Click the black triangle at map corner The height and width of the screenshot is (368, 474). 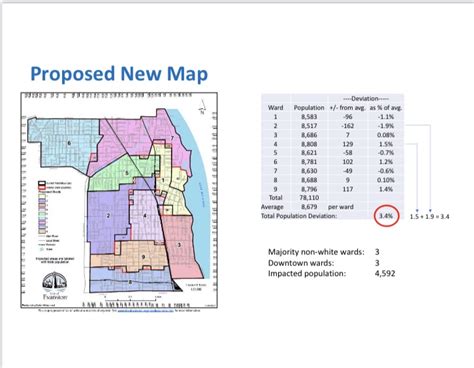176,286
